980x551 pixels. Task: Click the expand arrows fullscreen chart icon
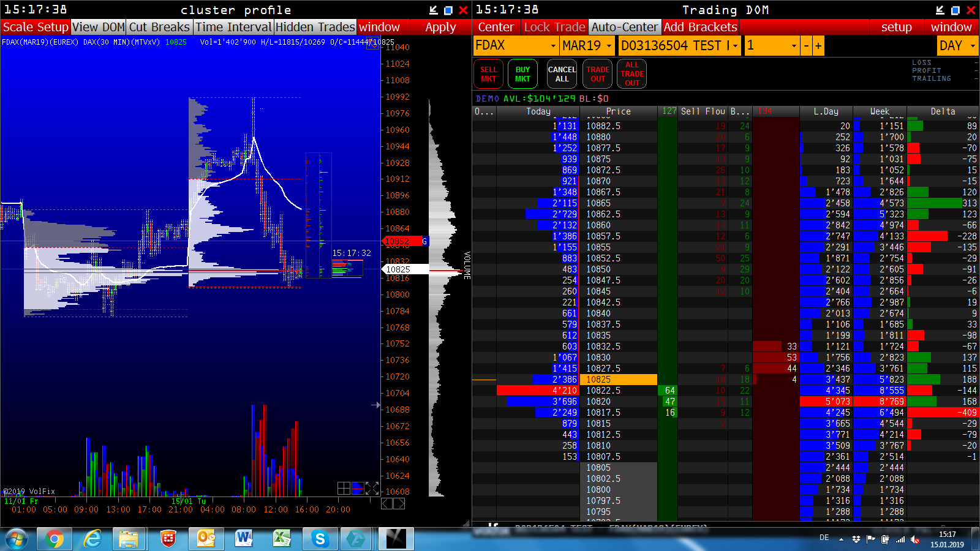[x=372, y=488]
